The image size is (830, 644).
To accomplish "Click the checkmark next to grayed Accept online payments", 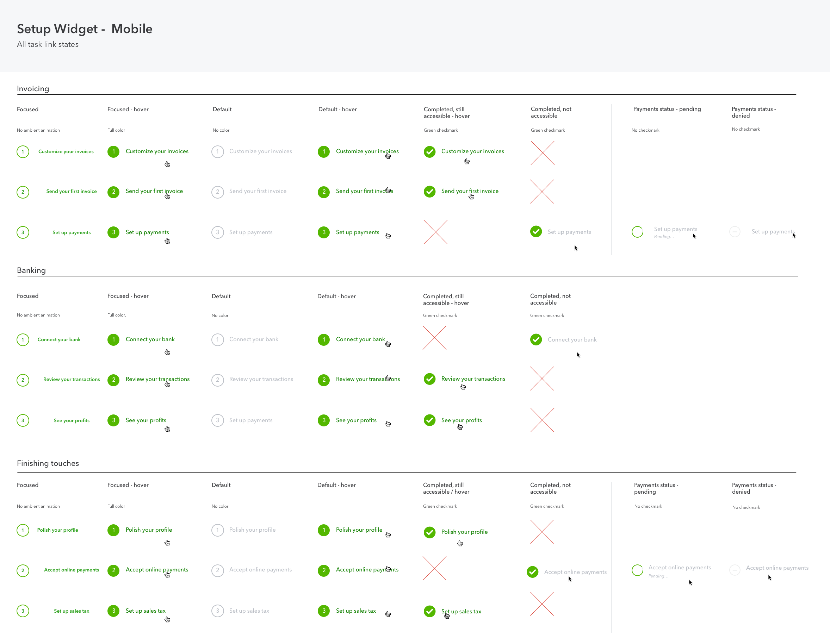I will pos(532,572).
